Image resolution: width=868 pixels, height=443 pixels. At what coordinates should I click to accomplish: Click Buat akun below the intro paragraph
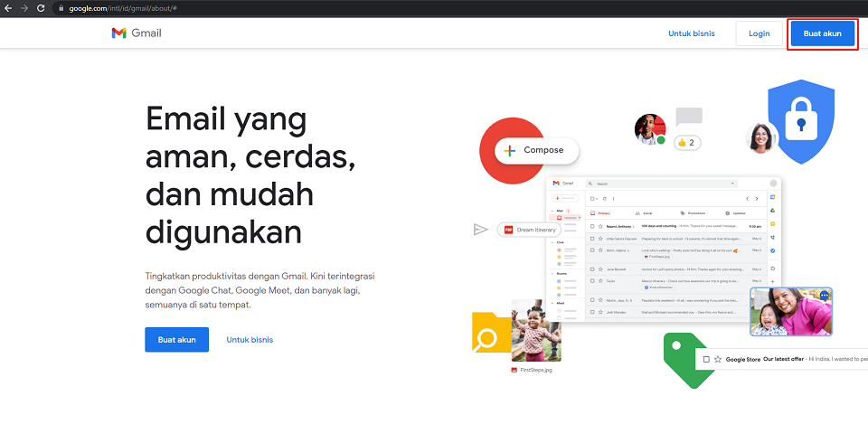[x=176, y=339]
